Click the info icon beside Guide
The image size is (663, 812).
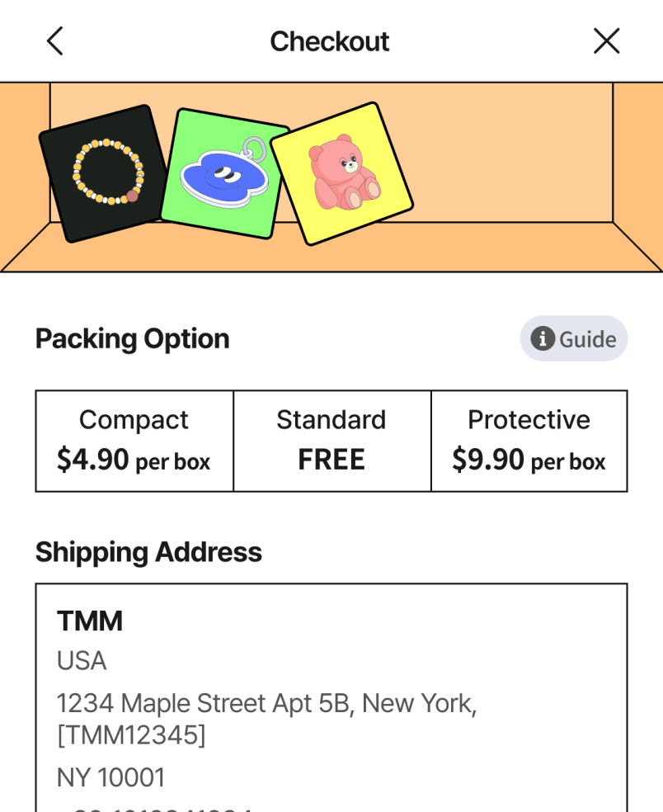click(x=542, y=338)
